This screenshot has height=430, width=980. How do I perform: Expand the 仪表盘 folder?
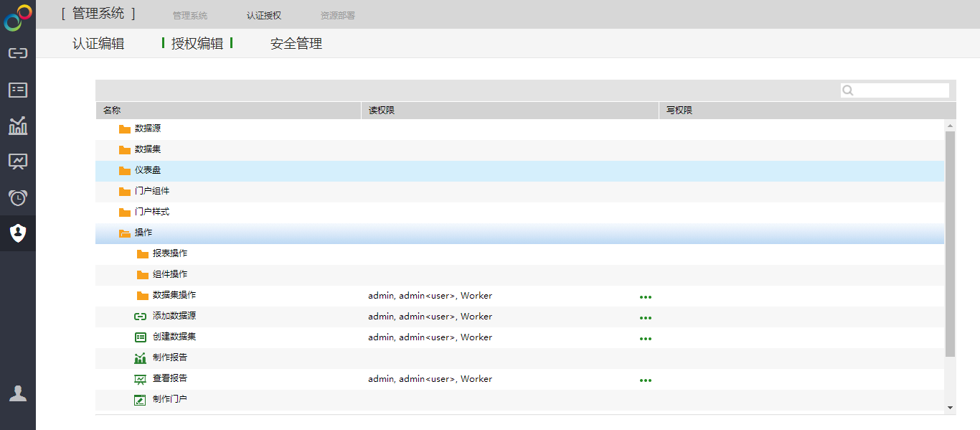click(x=125, y=171)
